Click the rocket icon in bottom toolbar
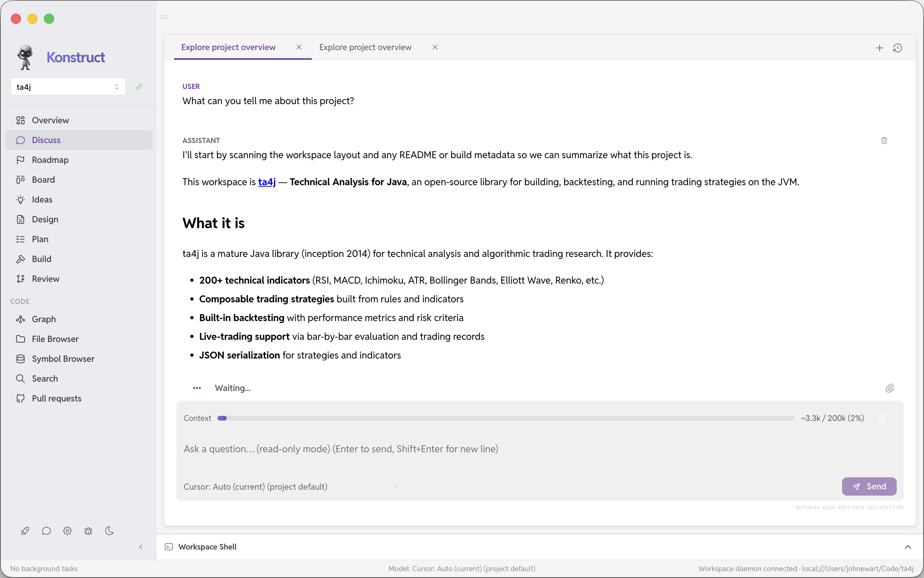The height and width of the screenshot is (578, 924). click(x=25, y=531)
